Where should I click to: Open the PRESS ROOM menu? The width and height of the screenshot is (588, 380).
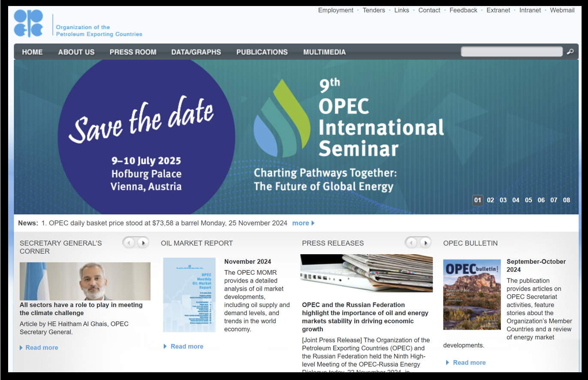point(133,52)
